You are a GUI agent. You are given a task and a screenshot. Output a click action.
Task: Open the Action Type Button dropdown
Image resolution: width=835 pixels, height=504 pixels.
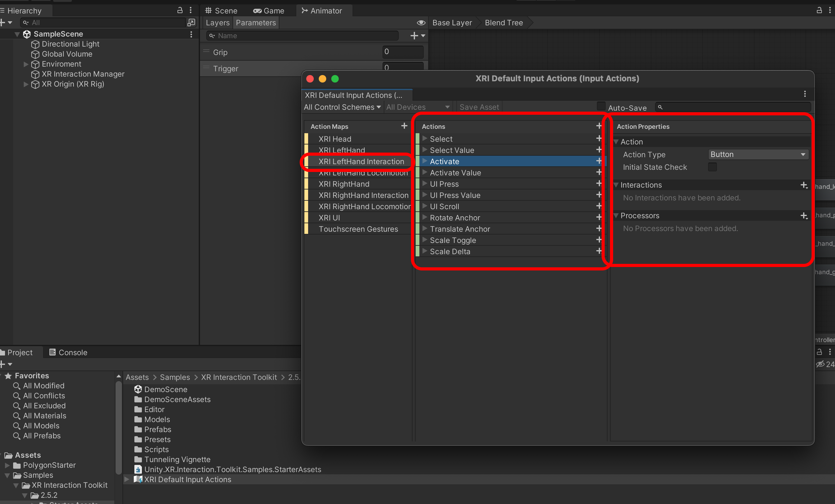[x=758, y=154]
